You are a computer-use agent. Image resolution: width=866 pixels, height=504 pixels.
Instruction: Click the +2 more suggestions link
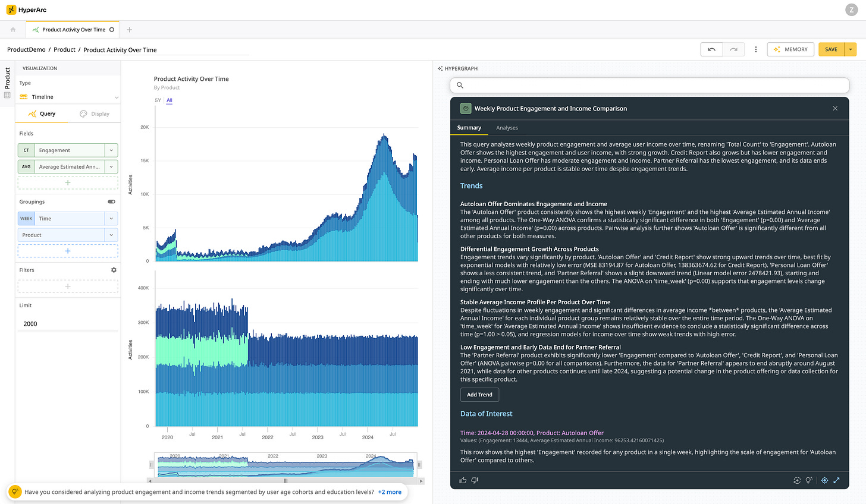390,492
